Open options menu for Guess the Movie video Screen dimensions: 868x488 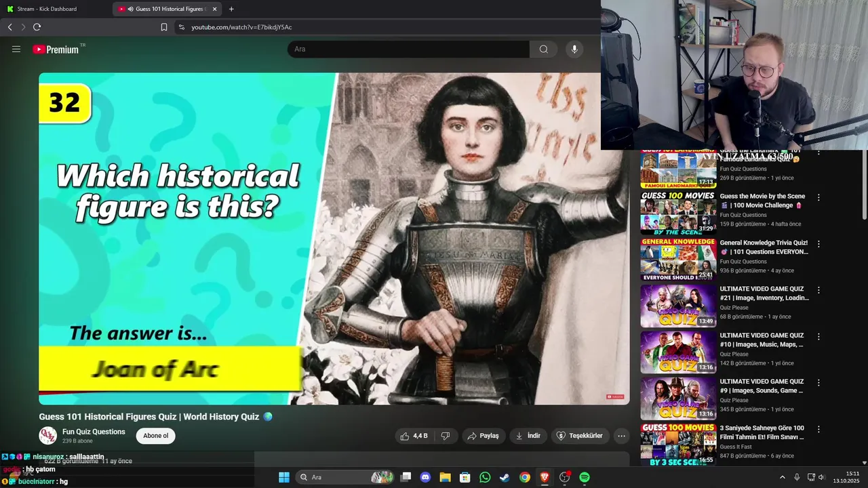(818, 197)
